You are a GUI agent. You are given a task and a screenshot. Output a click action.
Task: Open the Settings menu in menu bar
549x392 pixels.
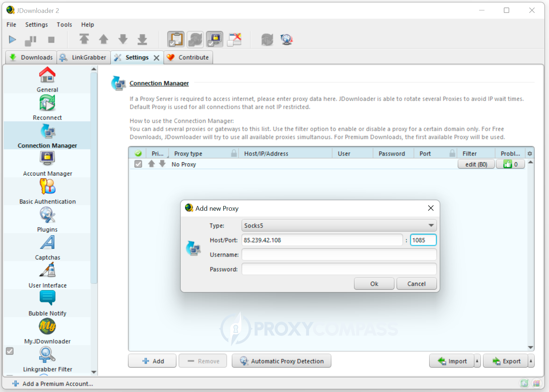[x=37, y=25]
